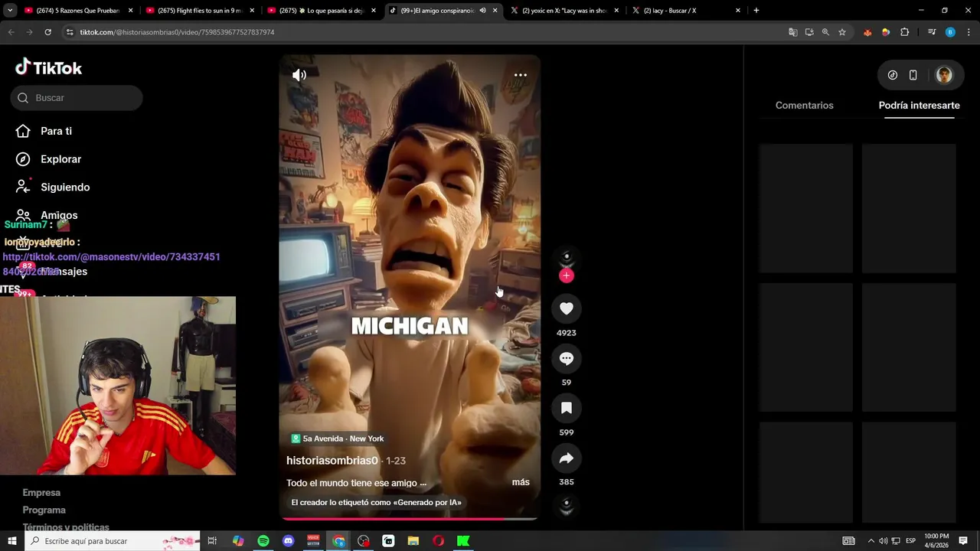View site information icon in address bar
This screenshot has width=980, height=551.
pyautogui.click(x=70, y=32)
